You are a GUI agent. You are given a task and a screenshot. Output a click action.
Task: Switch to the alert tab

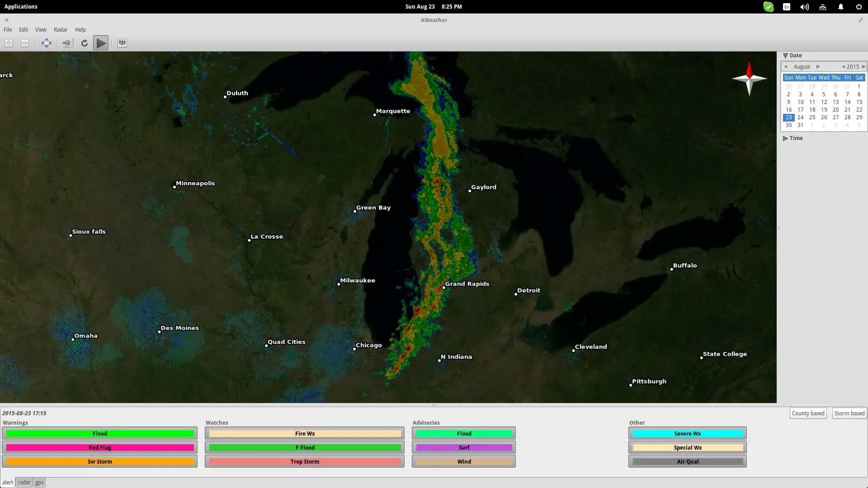(8, 483)
